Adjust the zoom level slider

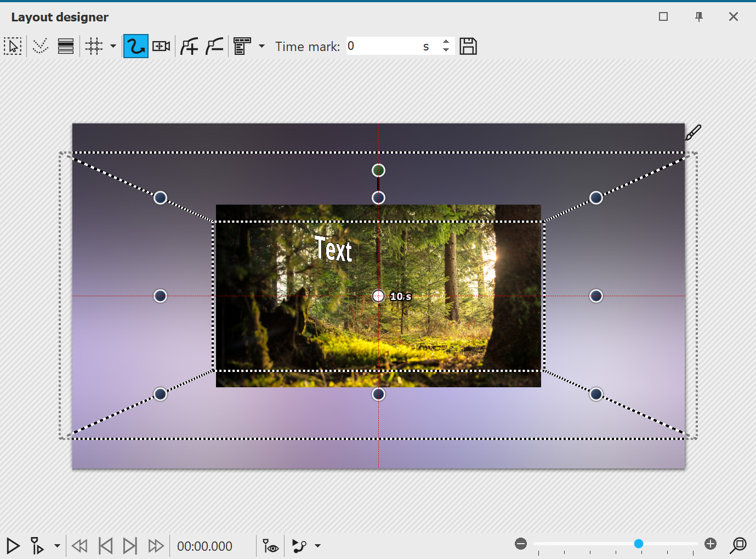point(638,544)
